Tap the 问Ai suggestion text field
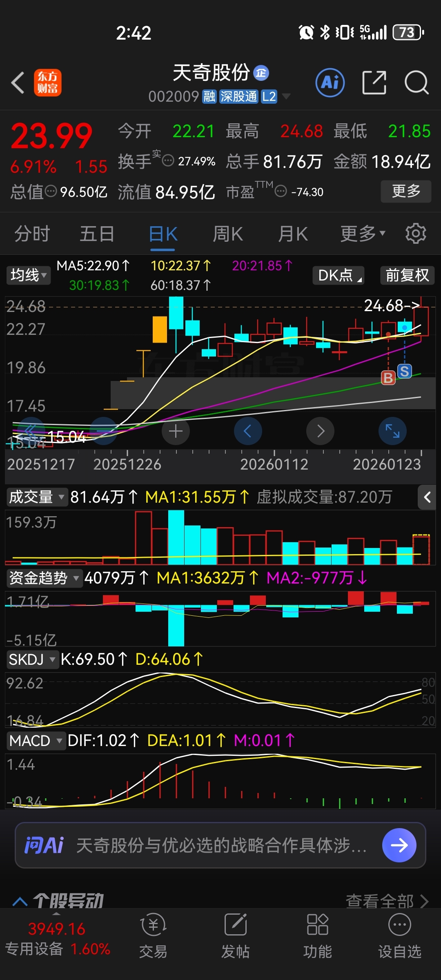The width and height of the screenshot is (441, 980). coord(221,845)
